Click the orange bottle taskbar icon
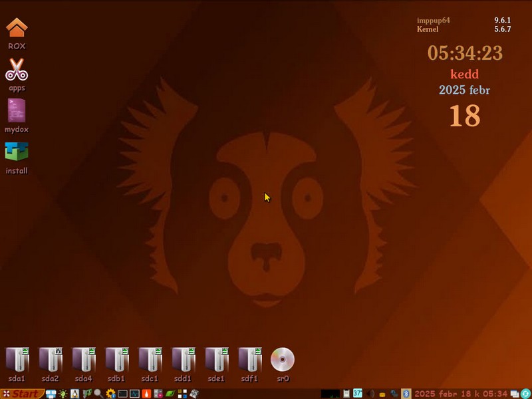This screenshot has height=399, width=532. (x=146, y=394)
